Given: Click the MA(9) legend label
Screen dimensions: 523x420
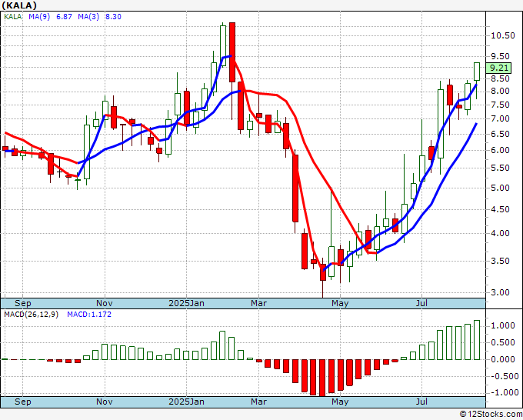Looking at the screenshot, I should (x=39, y=16).
